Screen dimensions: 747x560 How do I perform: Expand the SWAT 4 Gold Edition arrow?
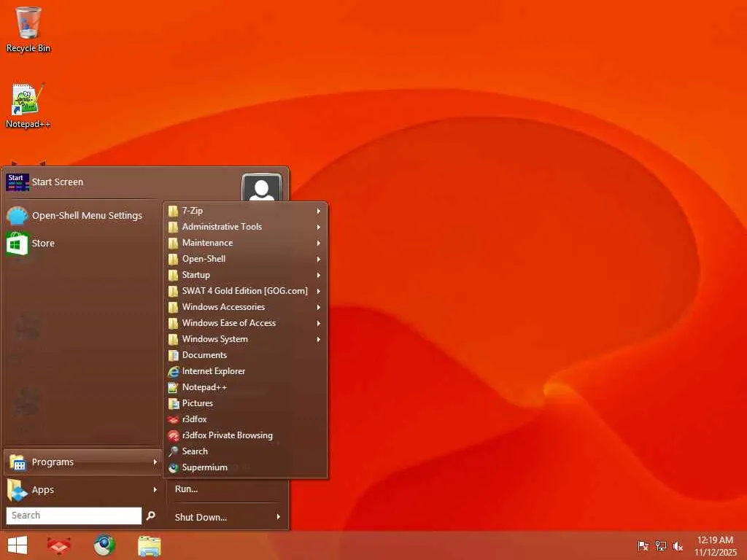(318, 291)
